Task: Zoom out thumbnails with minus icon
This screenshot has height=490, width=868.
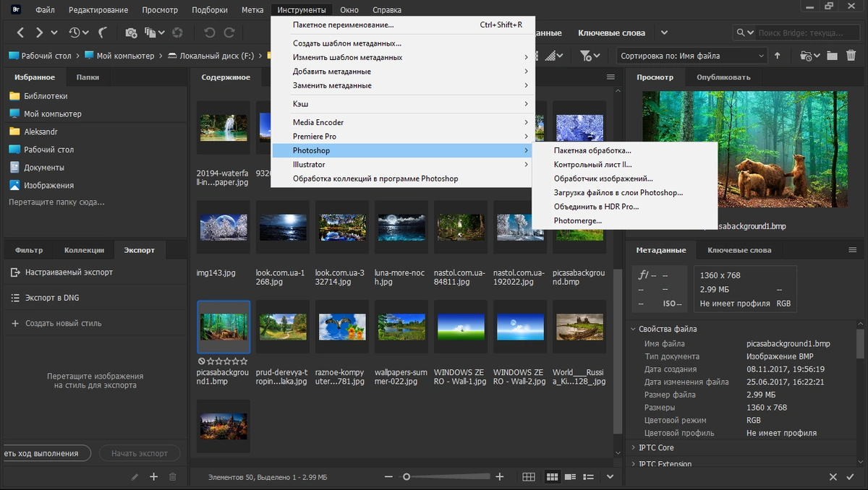Action: (x=389, y=476)
